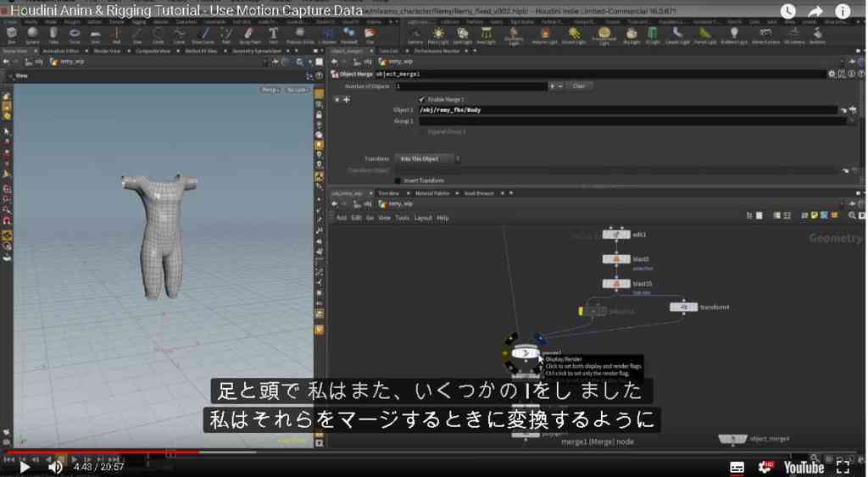Screen dimensions: 868x477
Task: Select the Box shelf tool
Action: pos(12,36)
